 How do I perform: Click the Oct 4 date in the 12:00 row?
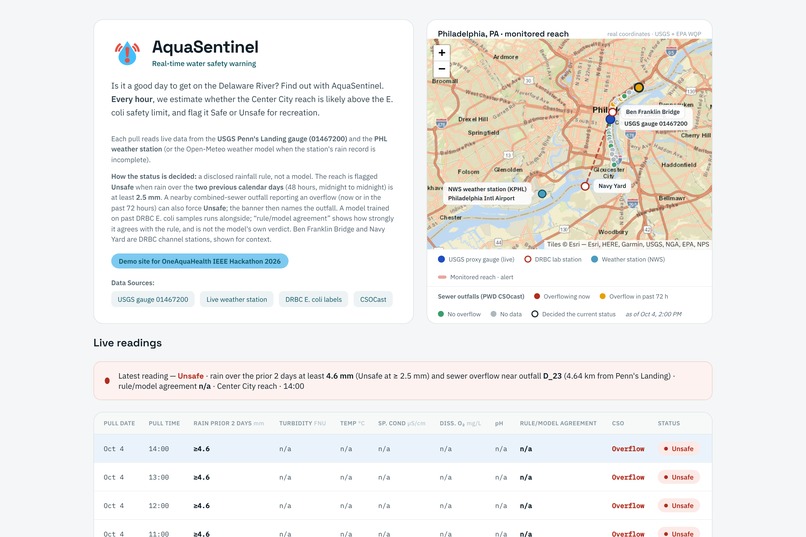pos(114,506)
